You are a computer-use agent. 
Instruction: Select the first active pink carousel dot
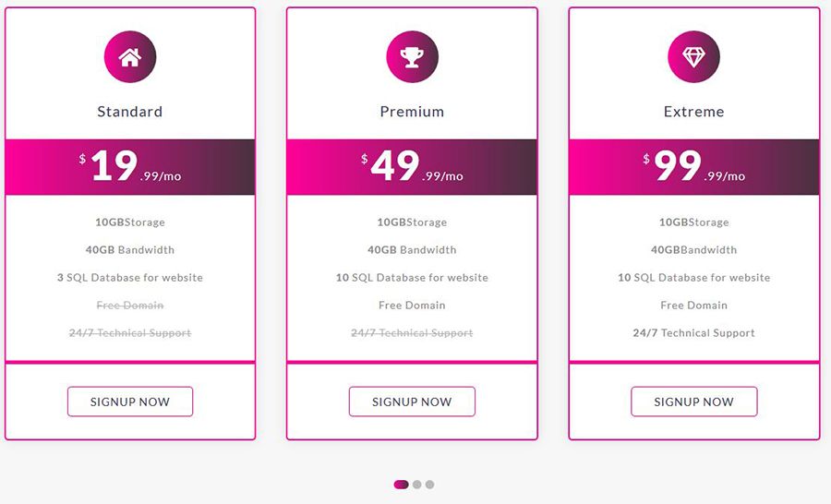tap(401, 485)
